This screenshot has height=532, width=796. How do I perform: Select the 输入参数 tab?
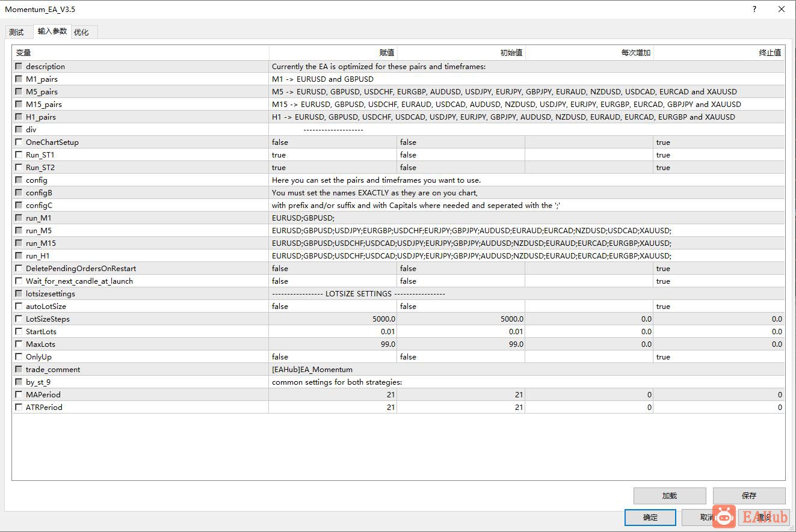52,31
